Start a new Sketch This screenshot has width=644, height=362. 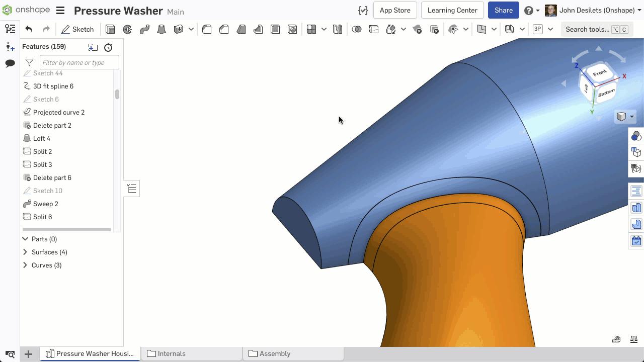tap(77, 29)
